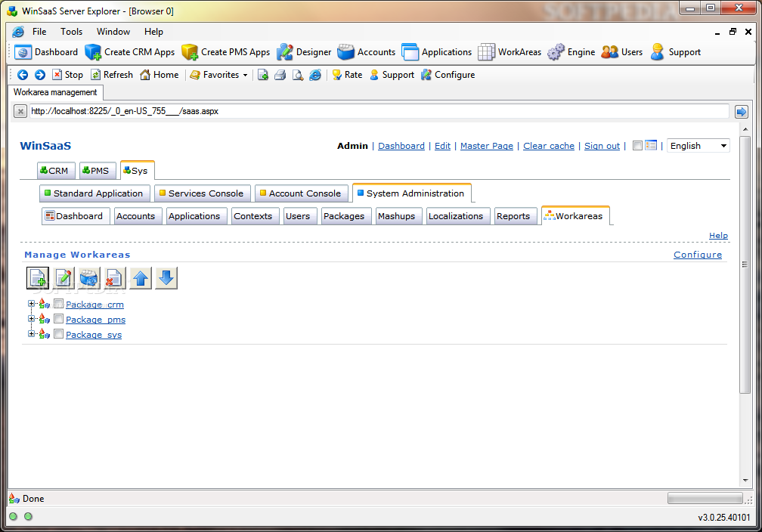Expand the Package_pms tree node

[x=31, y=319]
